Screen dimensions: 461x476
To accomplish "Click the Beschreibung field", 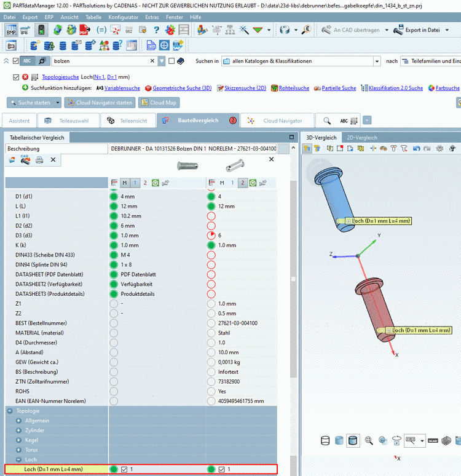I will tap(56, 149).
